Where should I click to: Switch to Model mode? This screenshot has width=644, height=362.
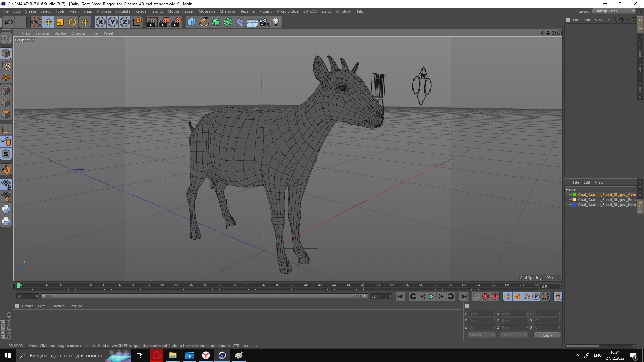pos(6,53)
